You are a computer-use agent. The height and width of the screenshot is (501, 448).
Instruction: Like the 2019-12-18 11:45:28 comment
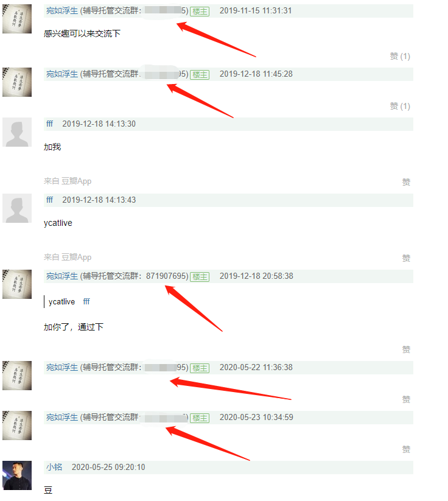[x=400, y=106]
